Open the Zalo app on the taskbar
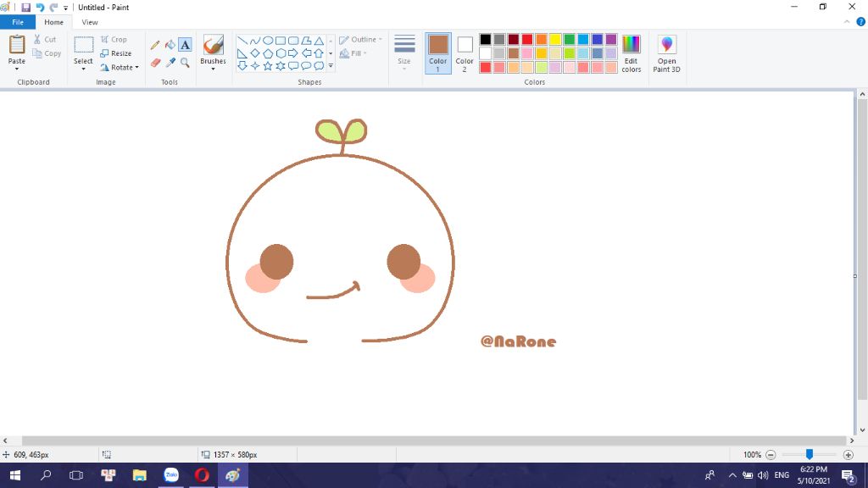Viewport: 868px width, 488px height. click(x=171, y=475)
